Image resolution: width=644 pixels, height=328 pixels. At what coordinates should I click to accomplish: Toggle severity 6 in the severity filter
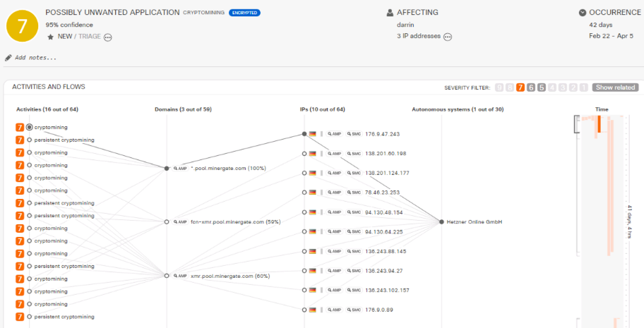click(531, 87)
